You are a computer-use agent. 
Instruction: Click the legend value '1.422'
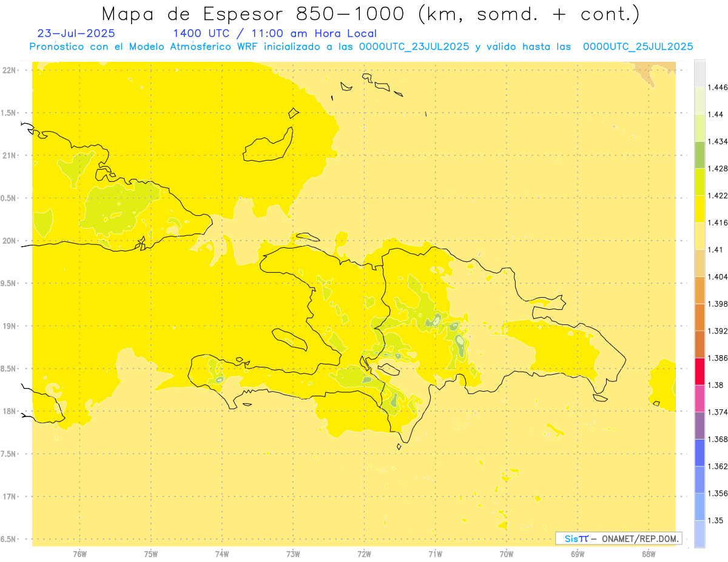pos(719,195)
